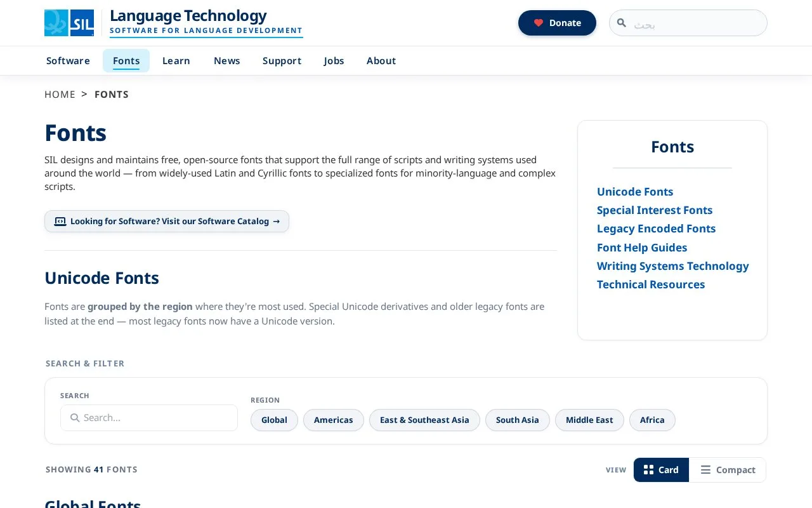
Task: Go to Legacy Encoded Fonts
Action: coord(657,229)
